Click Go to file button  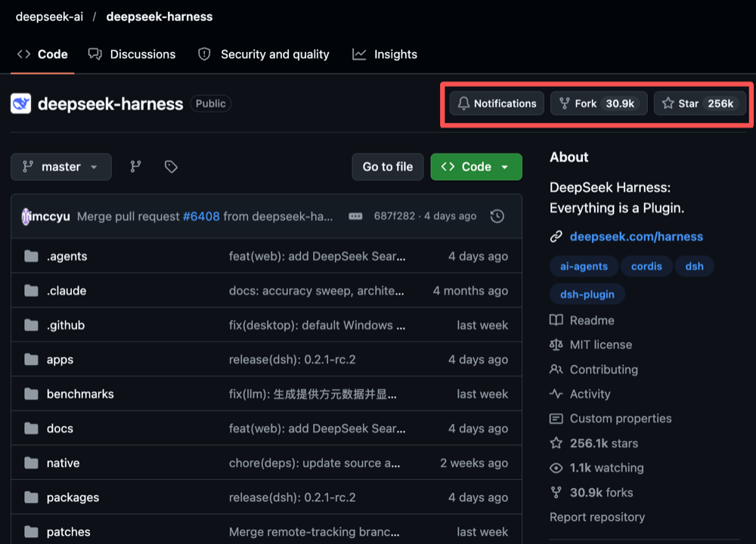[x=388, y=167]
